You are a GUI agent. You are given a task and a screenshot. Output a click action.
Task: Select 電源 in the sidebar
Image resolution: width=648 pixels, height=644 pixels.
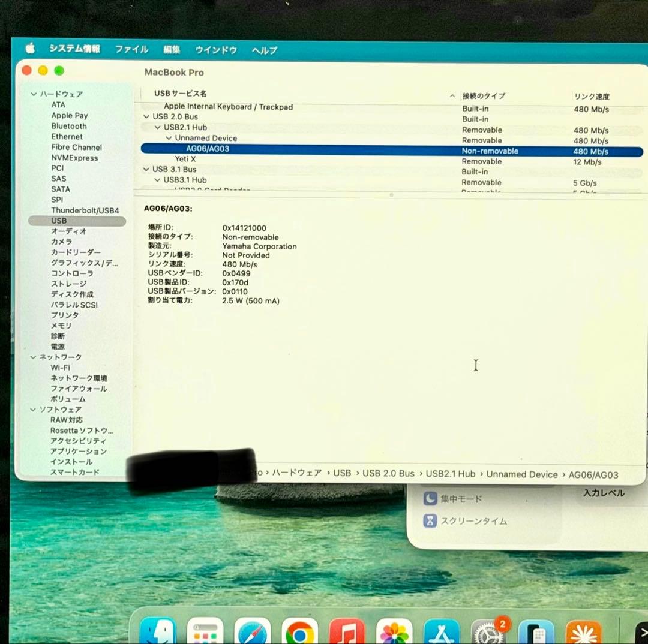pyautogui.click(x=58, y=347)
